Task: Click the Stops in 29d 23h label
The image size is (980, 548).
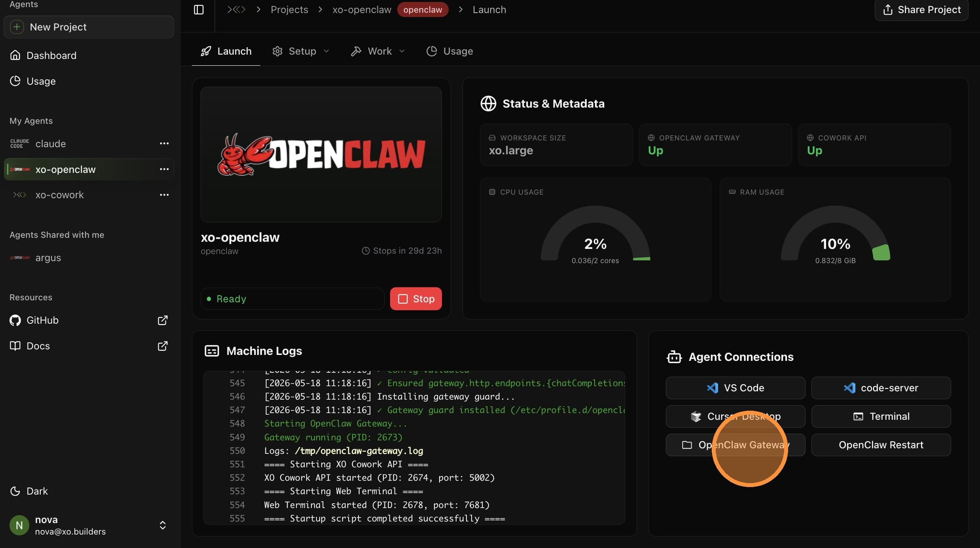Action: coord(402,251)
